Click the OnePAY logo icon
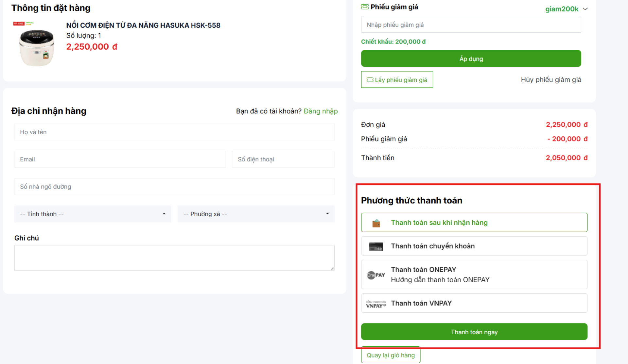 pos(376,275)
